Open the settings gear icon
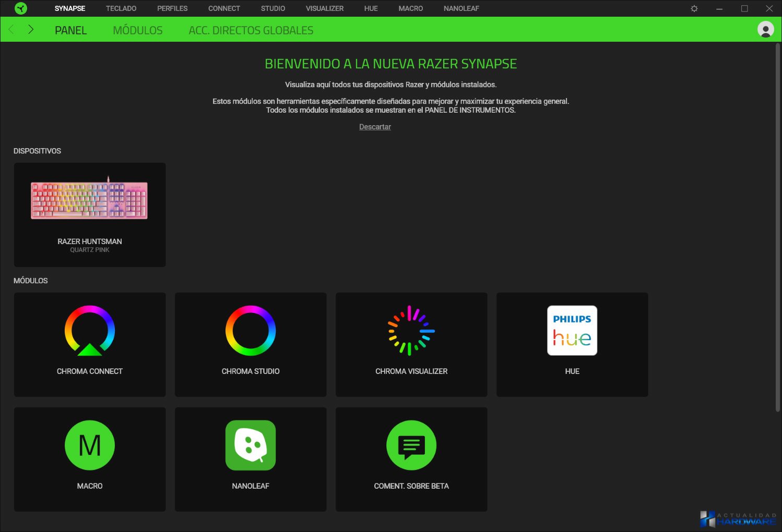 (694, 8)
